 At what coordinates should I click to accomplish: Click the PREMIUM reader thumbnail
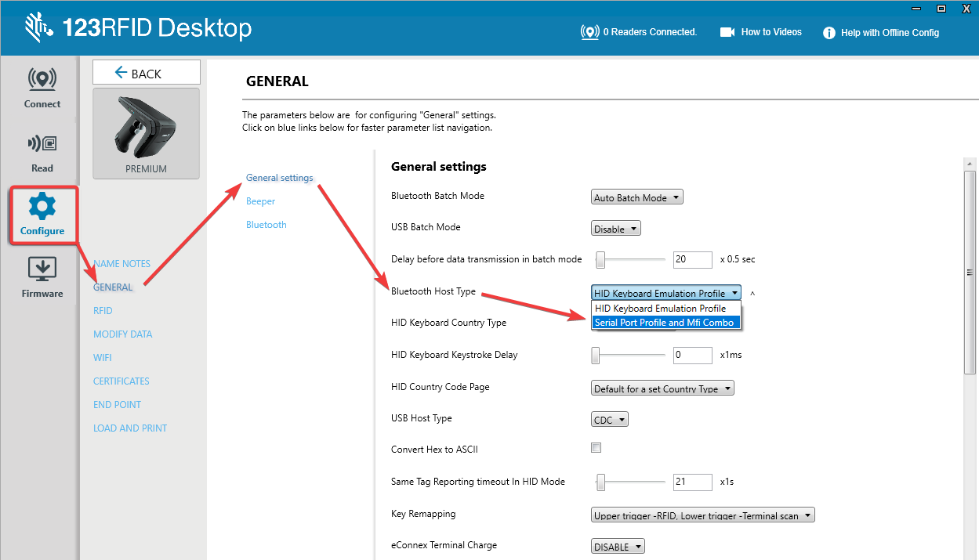146,133
